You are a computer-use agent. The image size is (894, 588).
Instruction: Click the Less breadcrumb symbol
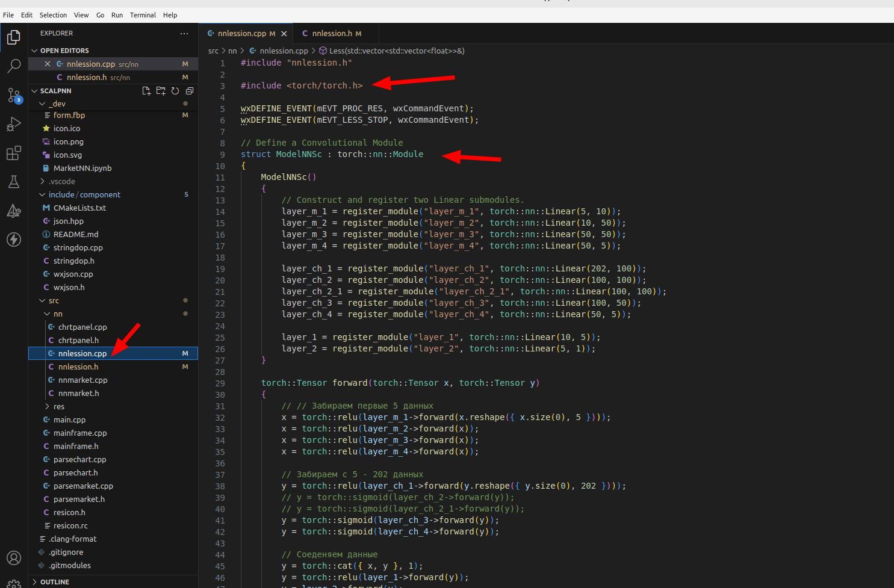pos(396,51)
